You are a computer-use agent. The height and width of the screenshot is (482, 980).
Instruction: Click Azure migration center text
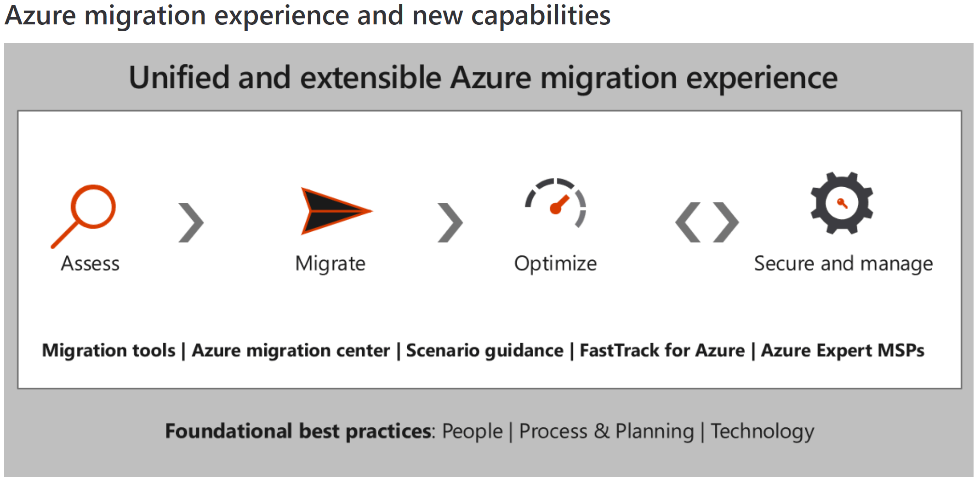click(291, 350)
